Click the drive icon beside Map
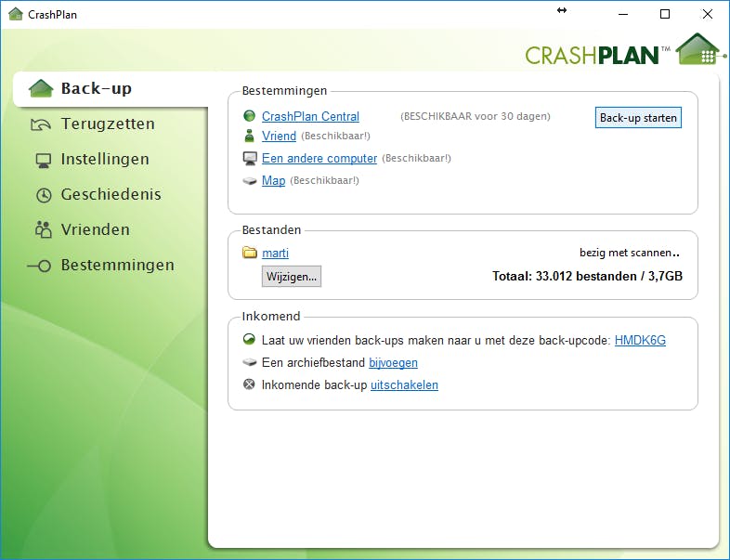This screenshot has width=730, height=560. [x=250, y=180]
